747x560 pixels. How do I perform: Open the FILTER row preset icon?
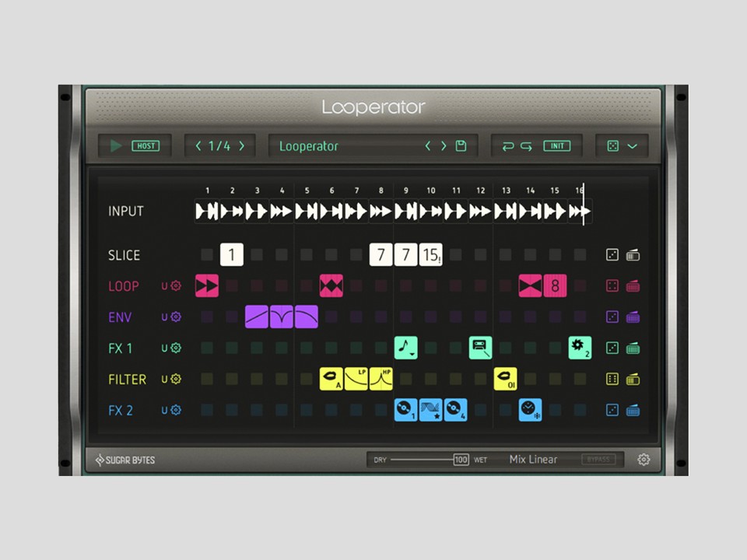click(x=633, y=380)
